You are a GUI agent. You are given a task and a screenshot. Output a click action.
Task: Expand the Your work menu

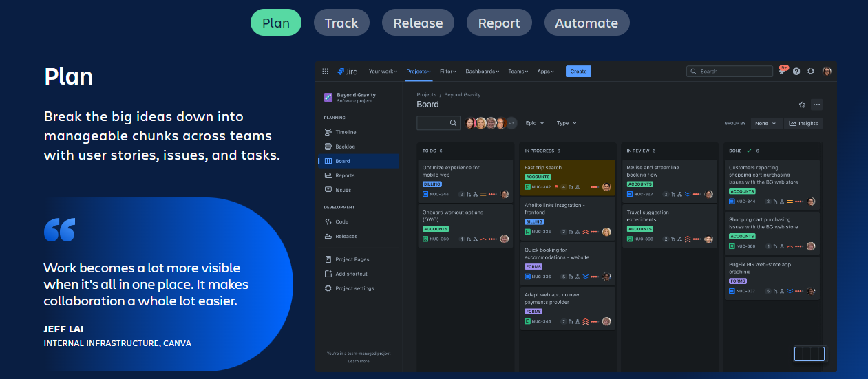click(x=383, y=72)
